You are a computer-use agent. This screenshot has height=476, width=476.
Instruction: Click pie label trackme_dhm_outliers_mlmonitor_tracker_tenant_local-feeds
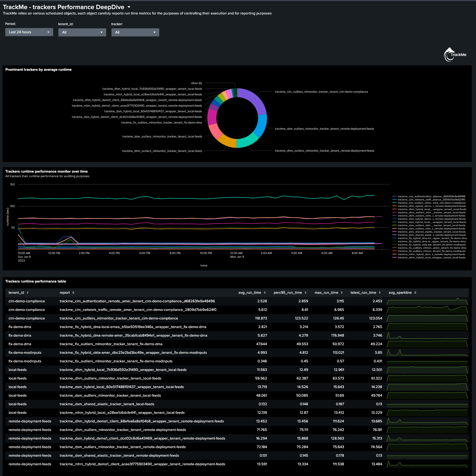[x=162, y=151]
